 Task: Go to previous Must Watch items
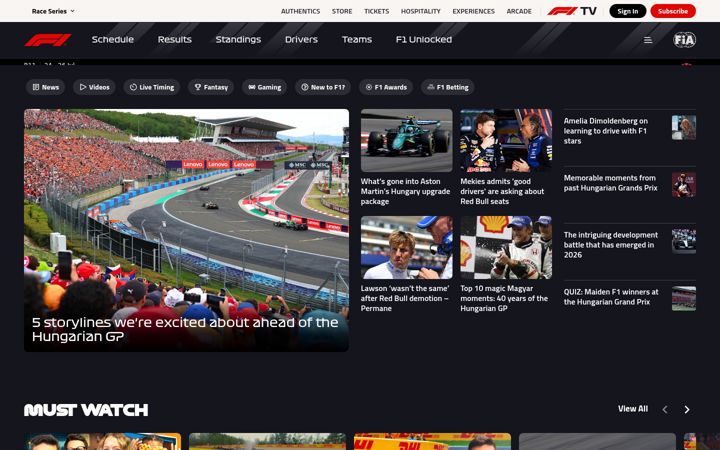click(x=665, y=410)
